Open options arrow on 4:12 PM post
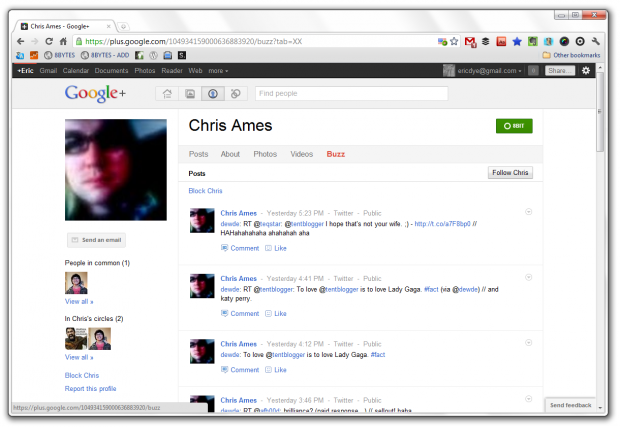Screen dimensions: 620x427 coord(528,342)
